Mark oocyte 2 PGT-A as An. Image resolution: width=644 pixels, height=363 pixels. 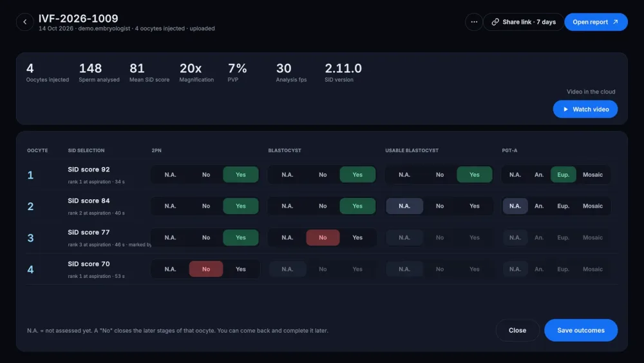click(539, 206)
